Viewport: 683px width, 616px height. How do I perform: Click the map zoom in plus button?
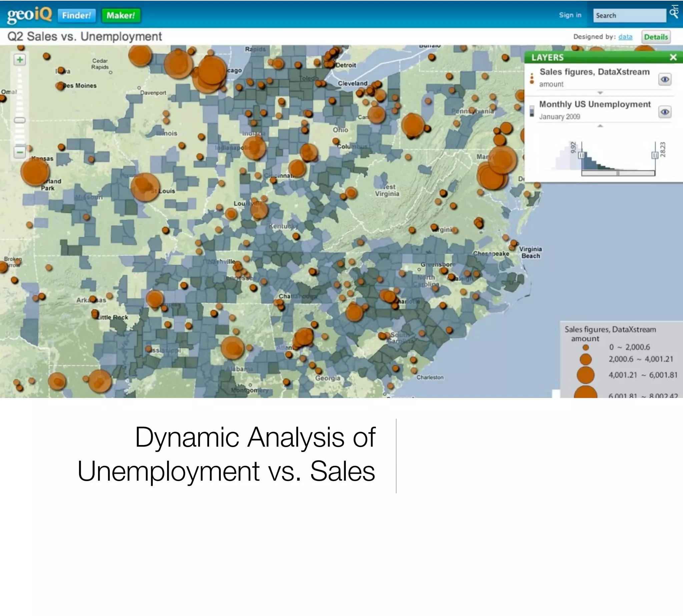coord(20,60)
